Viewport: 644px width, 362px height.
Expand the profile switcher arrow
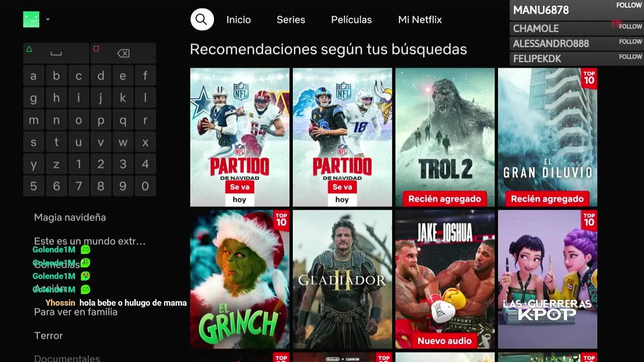coord(48,20)
